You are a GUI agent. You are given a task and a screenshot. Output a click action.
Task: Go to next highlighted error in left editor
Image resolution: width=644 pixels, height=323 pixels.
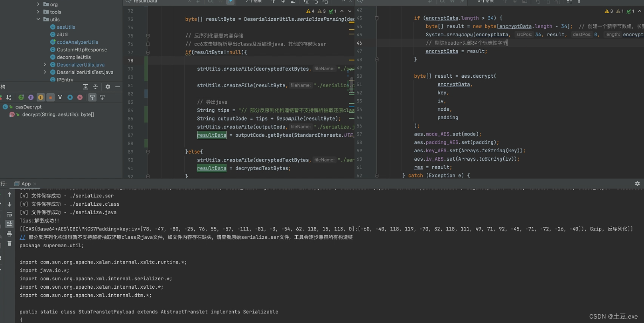coord(350,11)
